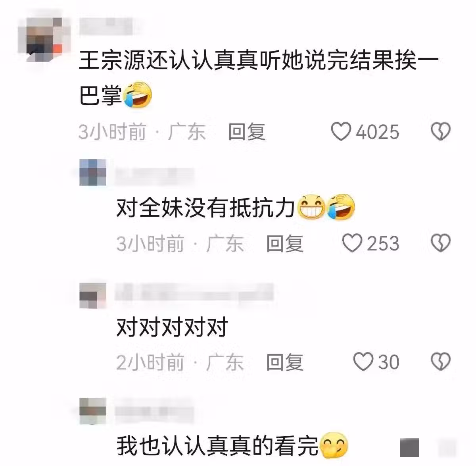Dislike the 对对对对对 reply
476x466 pixels.
pyautogui.click(x=441, y=362)
